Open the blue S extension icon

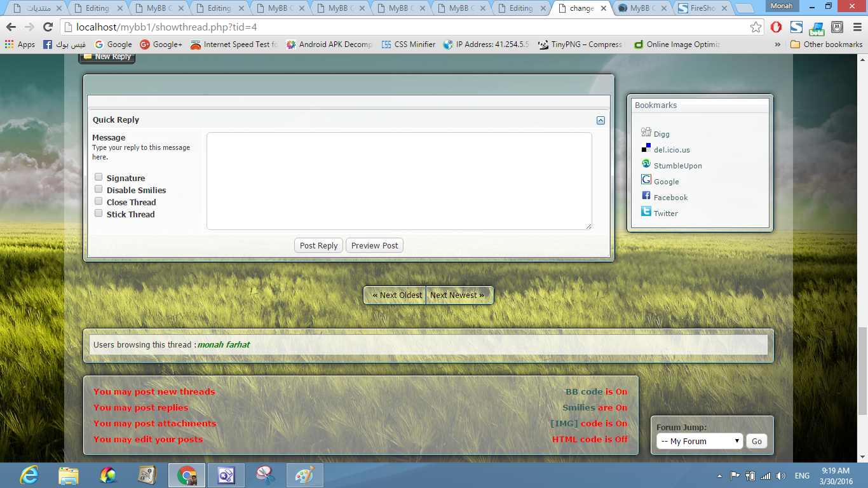coord(796,27)
